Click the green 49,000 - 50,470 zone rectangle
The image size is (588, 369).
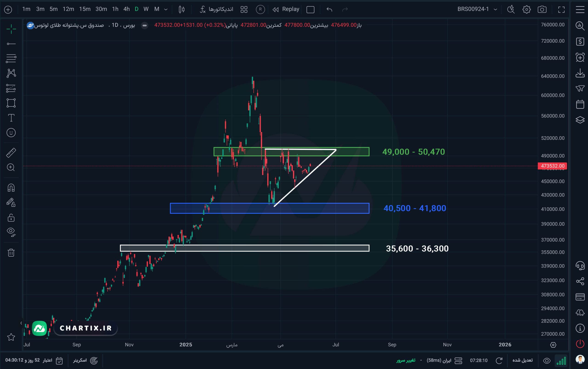[291, 152]
